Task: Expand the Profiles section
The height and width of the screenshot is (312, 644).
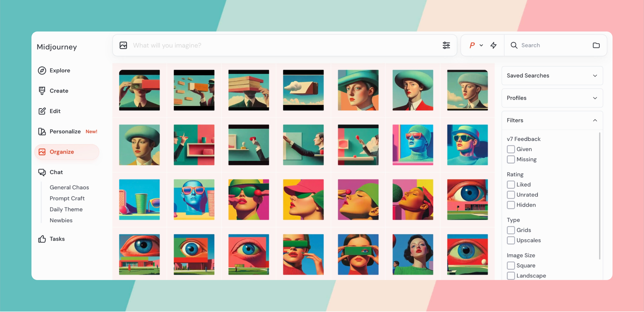Action: coord(552,98)
